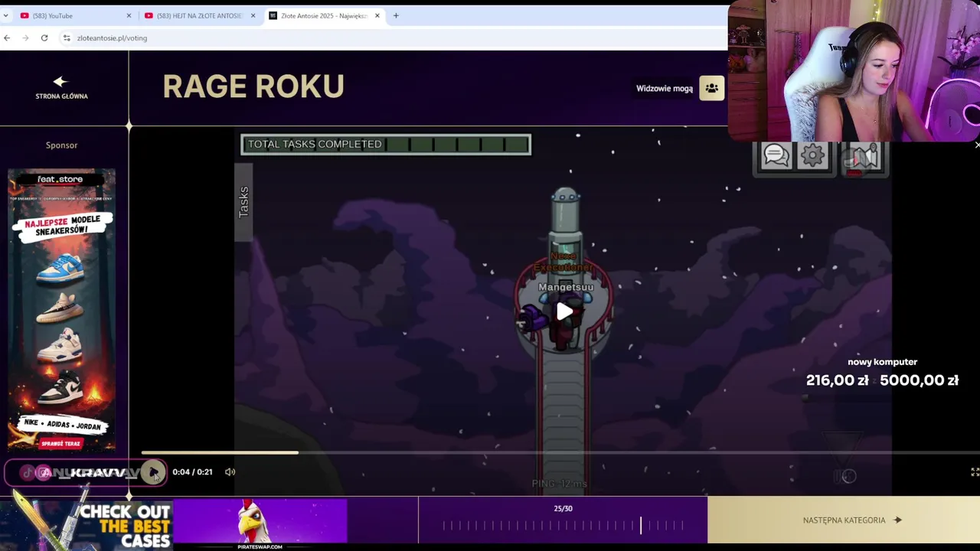Click the browser back arrow
This screenshot has width=980, height=551.
click(x=7, y=37)
